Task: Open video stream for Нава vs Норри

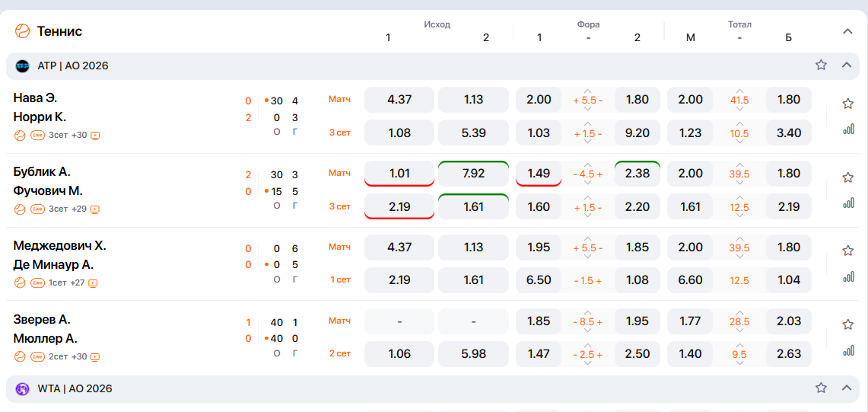Action: [95, 136]
